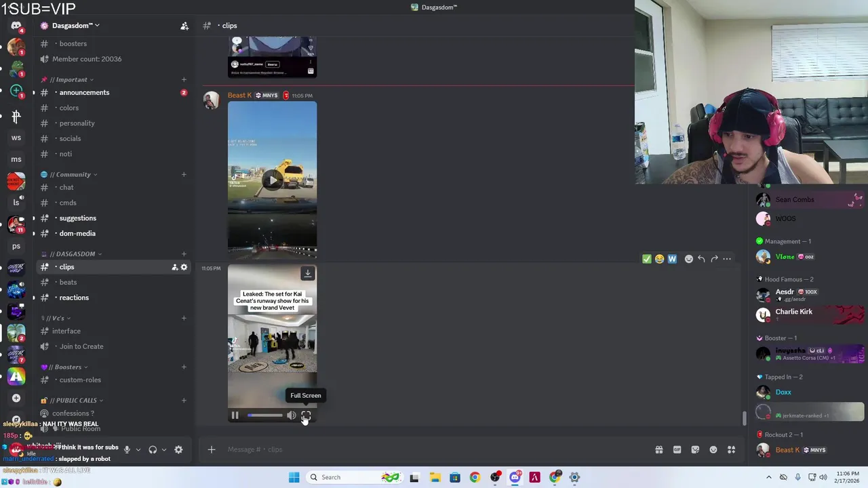Open the Beast K message author name
This screenshot has width=868, height=488.
239,95
